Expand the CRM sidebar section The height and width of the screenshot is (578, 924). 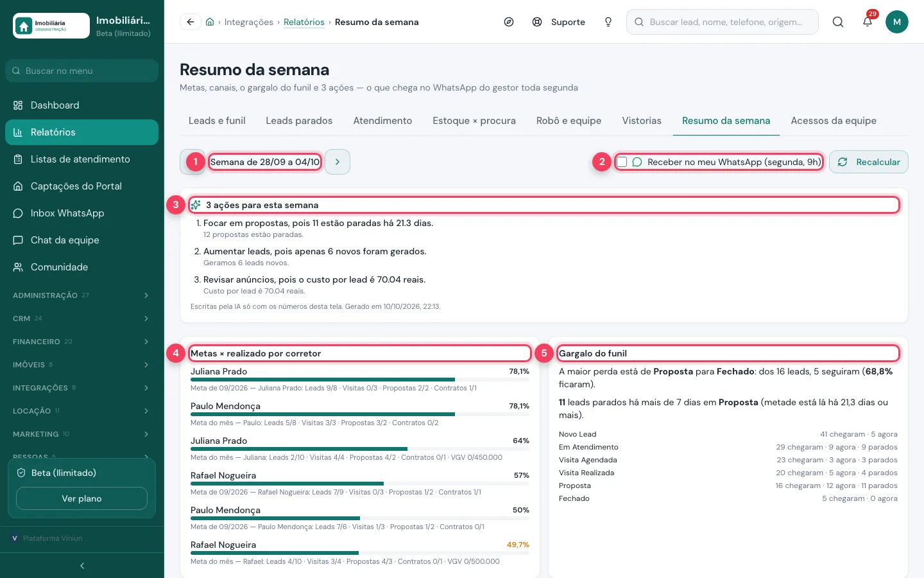pyautogui.click(x=81, y=319)
